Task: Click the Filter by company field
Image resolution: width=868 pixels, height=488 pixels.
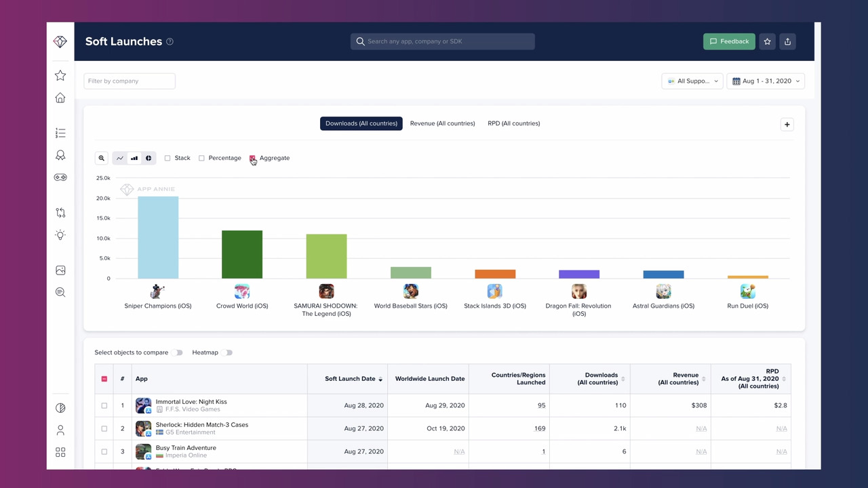Action: (x=130, y=81)
